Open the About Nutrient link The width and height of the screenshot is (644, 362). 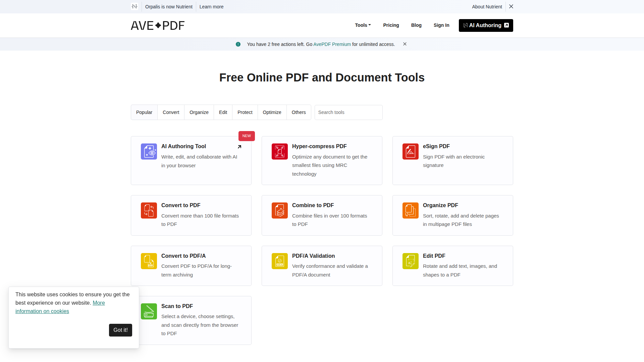coord(487,7)
